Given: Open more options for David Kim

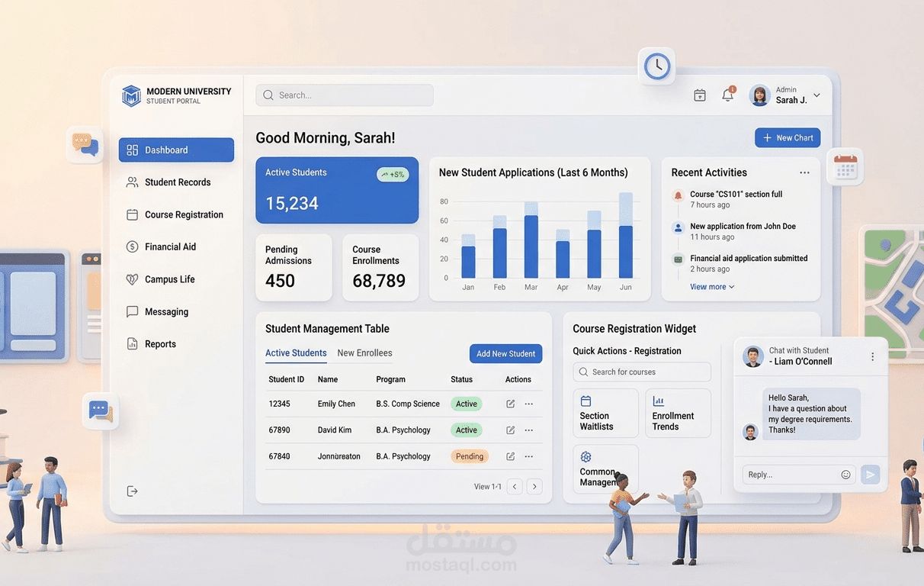Looking at the screenshot, I should 528,430.
